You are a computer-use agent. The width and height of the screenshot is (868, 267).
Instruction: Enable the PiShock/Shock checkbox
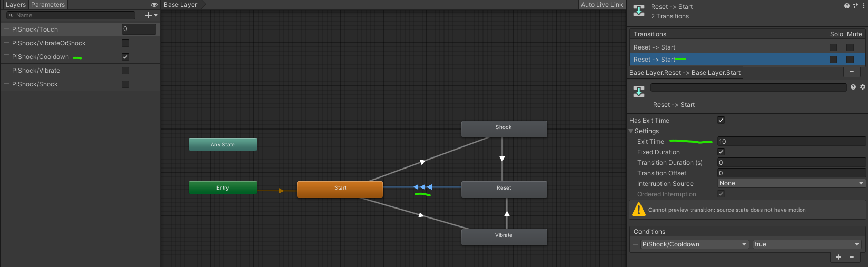coord(125,84)
